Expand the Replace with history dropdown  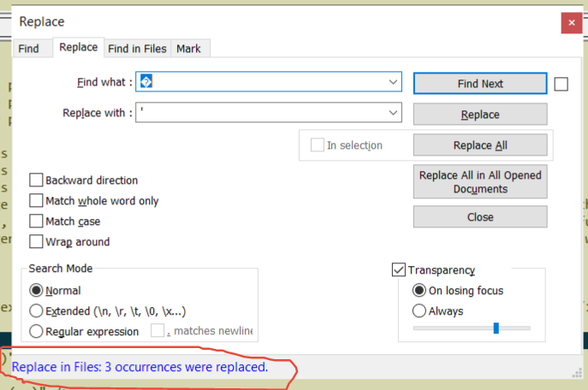tap(393, 112)
